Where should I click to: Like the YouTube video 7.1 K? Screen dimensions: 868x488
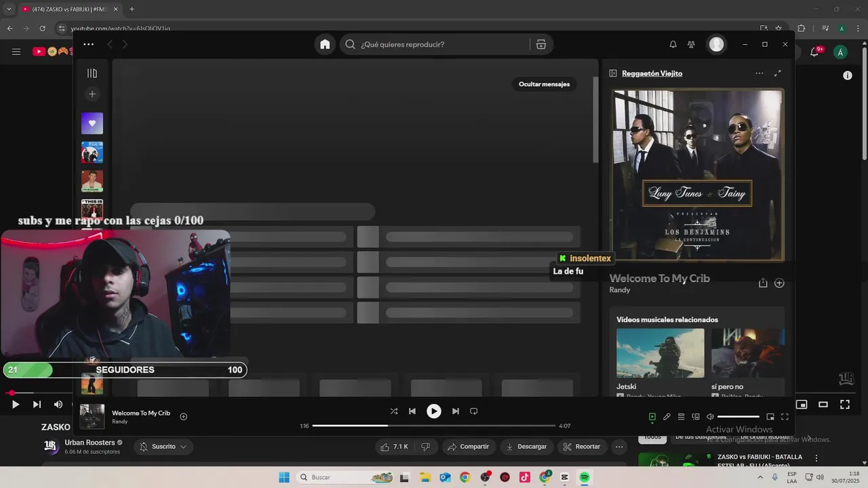click(x=394, y=447)
